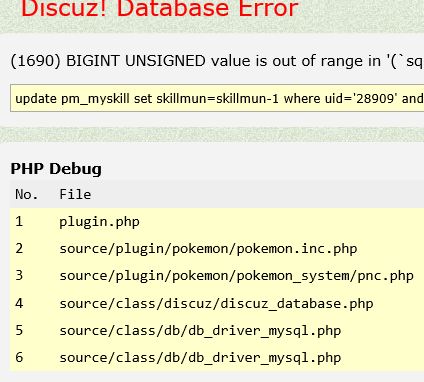Click row number 4 in debug table
The image size is (424, 382).
pyautogui.click(x=19, y=303)
